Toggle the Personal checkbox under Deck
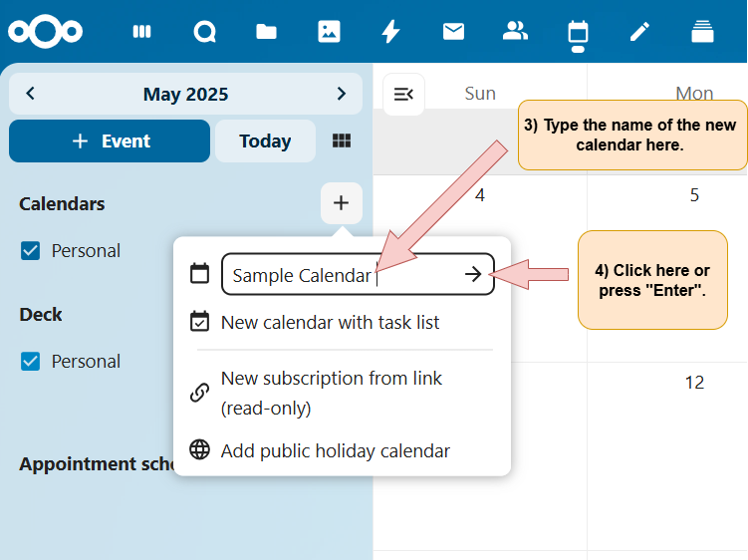748x560 pixels. click(31, 362)
